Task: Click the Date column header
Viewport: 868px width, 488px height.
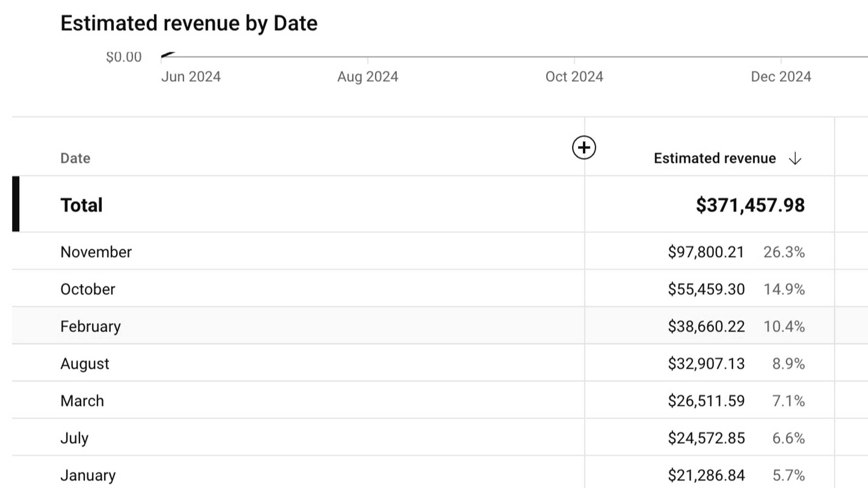Action: (75, 158)
